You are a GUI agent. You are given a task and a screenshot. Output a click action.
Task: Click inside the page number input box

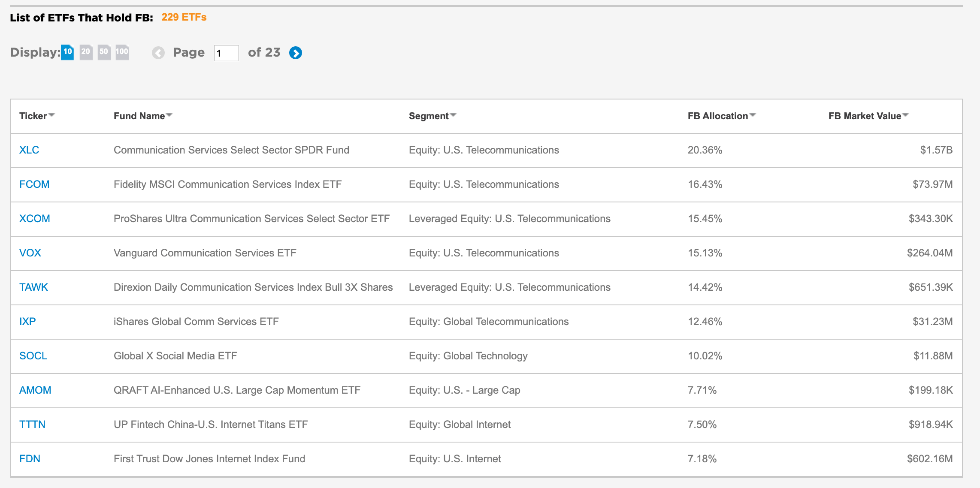226,52
